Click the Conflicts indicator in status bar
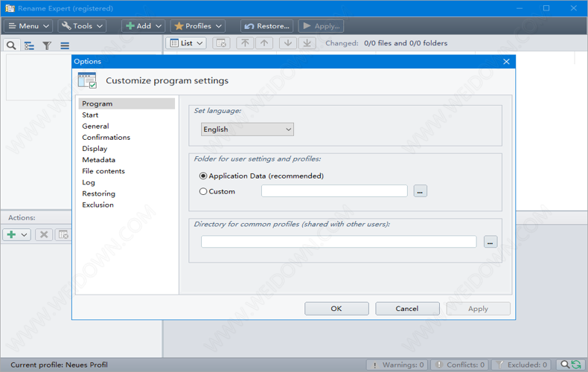Viewport: 588px width, 372px height. coord(461,365)
